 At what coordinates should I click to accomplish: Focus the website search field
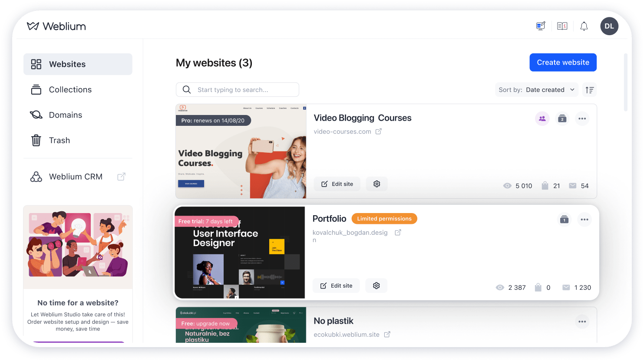point(238,90)
